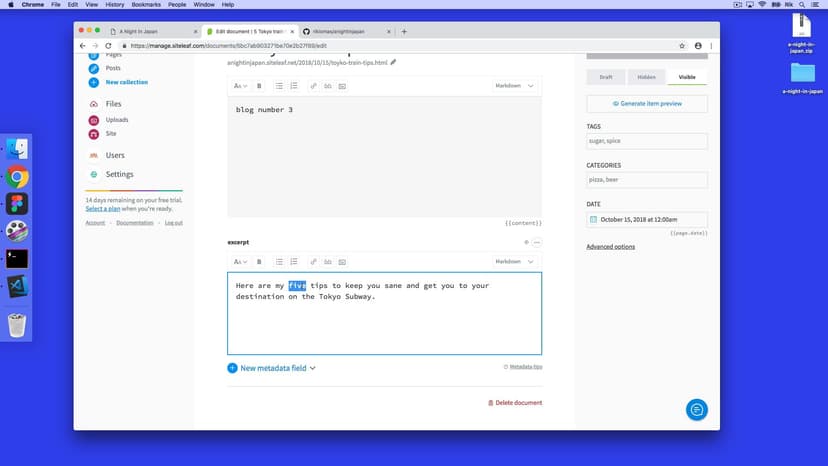Click the Tags input field
This screenshot has height=466, width=828.
pyautogui.click(x=647, y=141)
